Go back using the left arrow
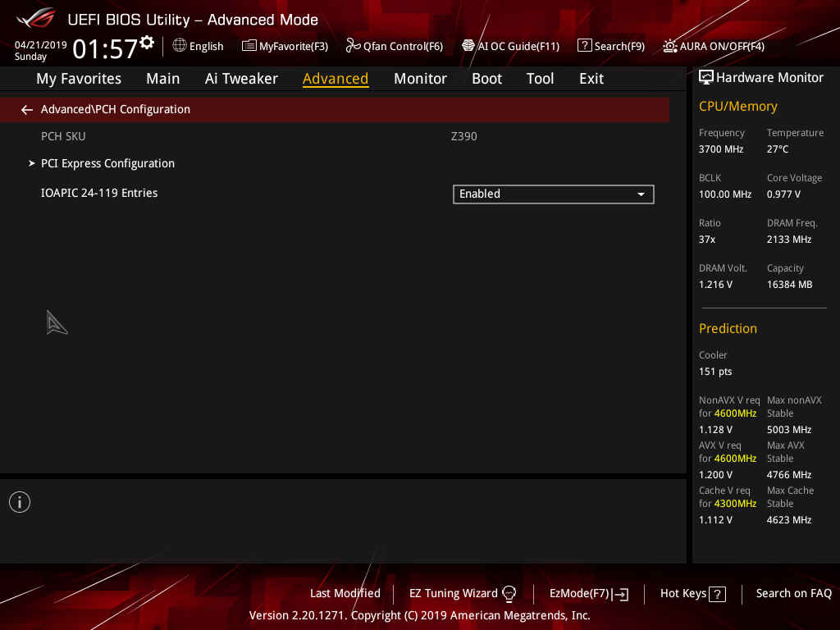The width and height of the screenshot is (840, 630). pyautogui.click(x=27, y=110)
